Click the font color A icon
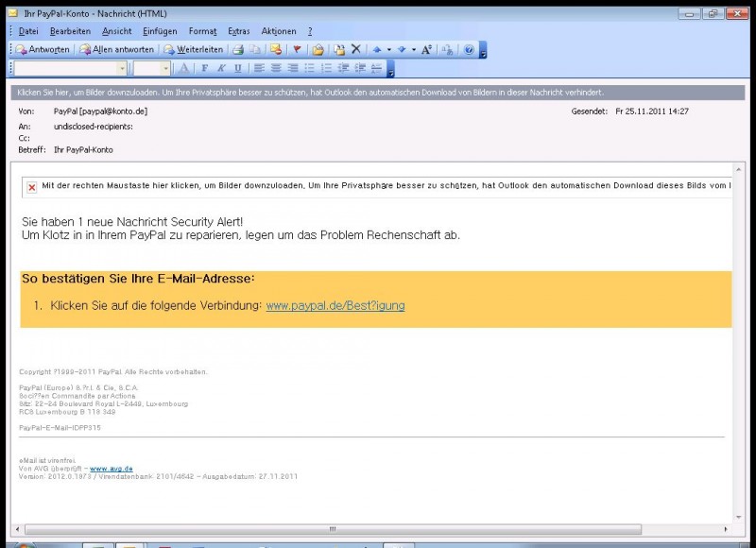This screenshot has height=548, width=756. (x=183, y=68)
